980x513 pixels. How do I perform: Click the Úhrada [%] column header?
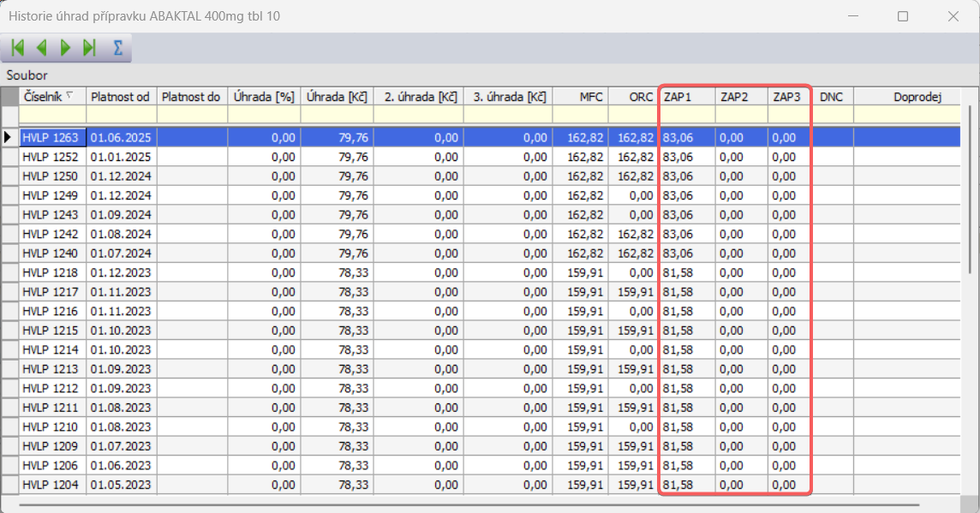coord(264,96)
